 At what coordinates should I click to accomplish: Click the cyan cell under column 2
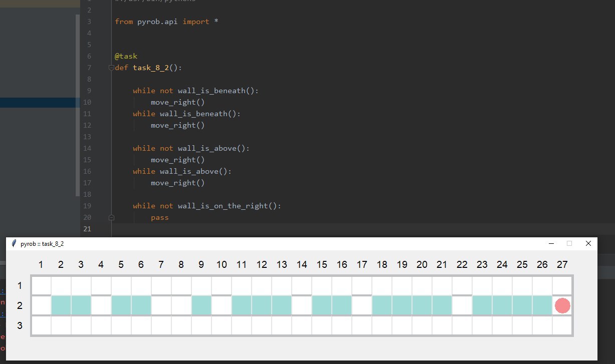[61, 305]
